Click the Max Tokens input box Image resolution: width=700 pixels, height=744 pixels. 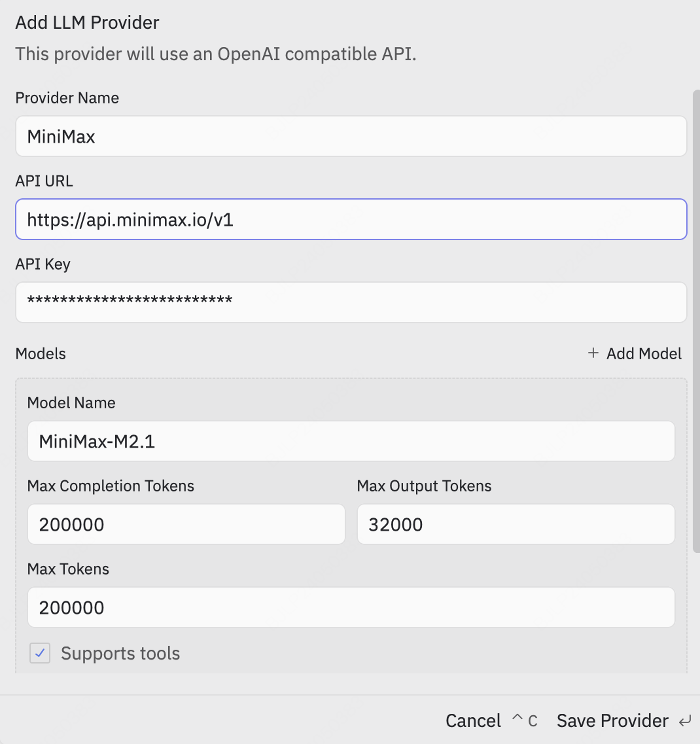pos(351,607)
